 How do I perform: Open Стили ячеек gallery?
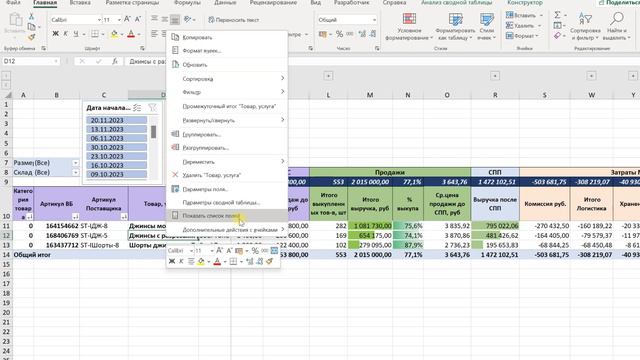pos(487,27)
